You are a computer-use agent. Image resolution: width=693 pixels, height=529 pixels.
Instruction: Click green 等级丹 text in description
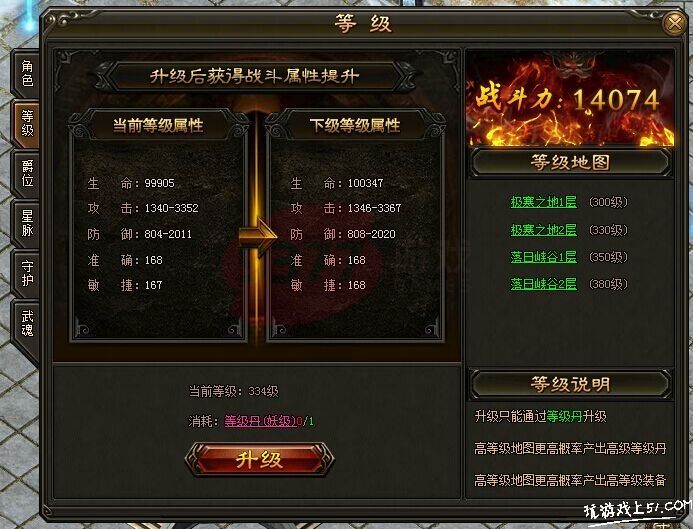coord(564,416)
